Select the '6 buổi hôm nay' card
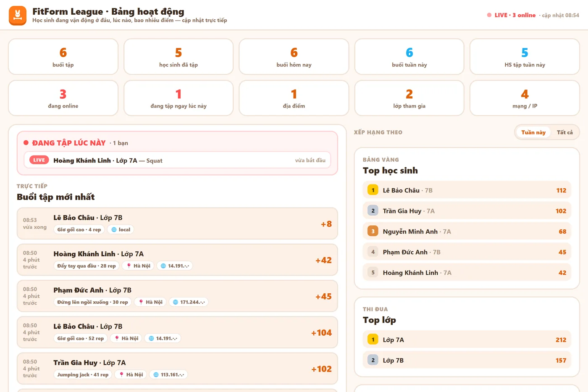Image resolution: width=588 pixels, height=392 pixels. pos(294,57)
